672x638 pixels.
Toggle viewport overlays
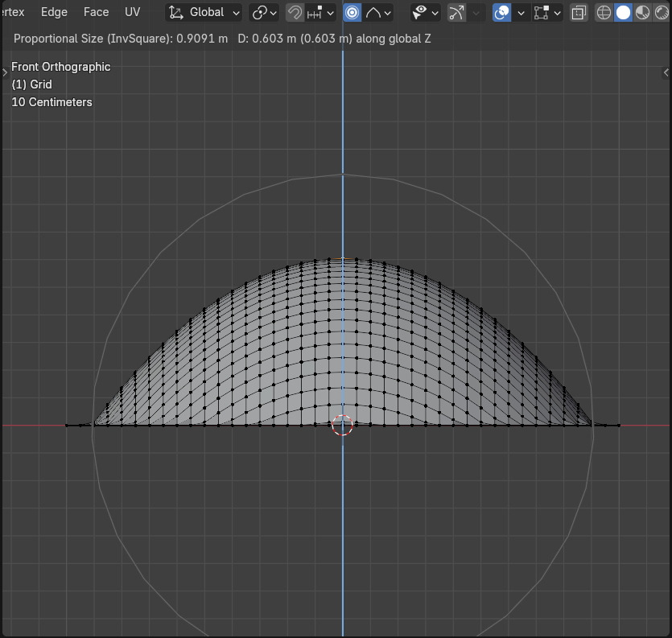coord(501,12)
